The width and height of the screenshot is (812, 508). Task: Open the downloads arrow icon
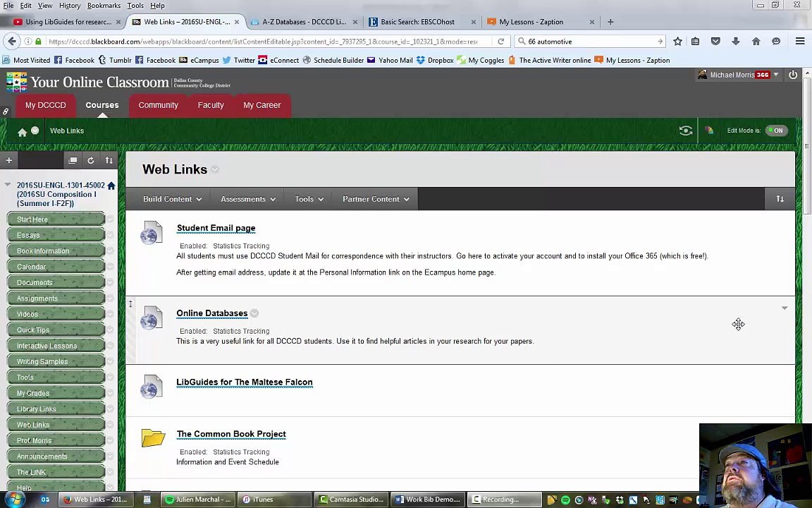pyautogui.click(x=736, y=42)
